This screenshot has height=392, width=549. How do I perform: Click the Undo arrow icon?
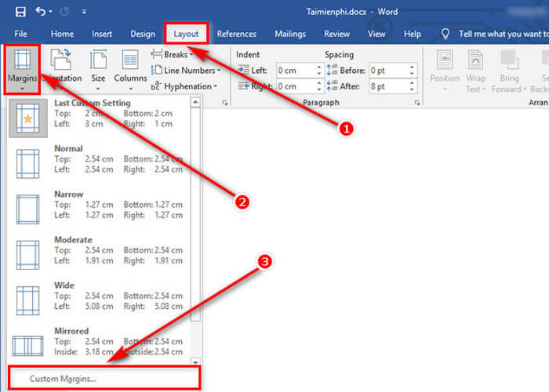point(41,12)
